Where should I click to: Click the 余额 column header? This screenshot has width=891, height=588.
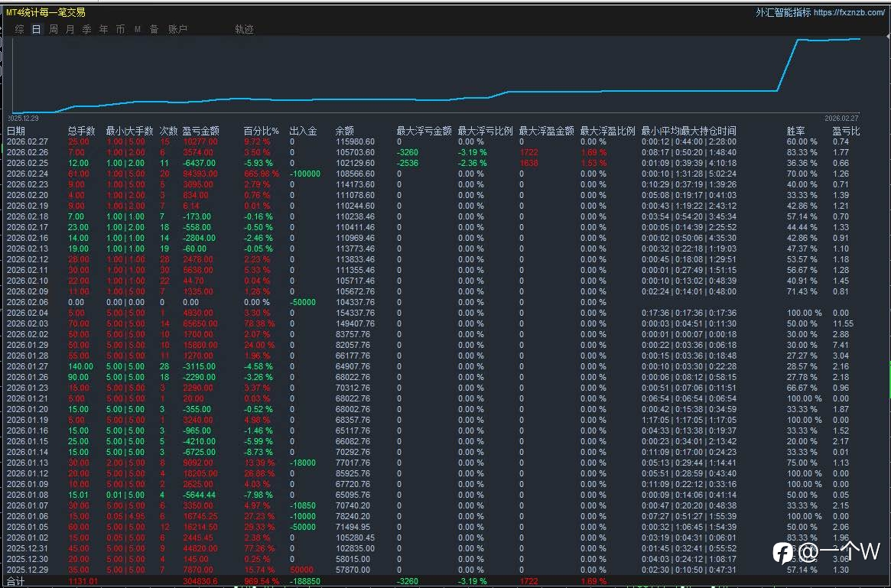coord(345,131)
